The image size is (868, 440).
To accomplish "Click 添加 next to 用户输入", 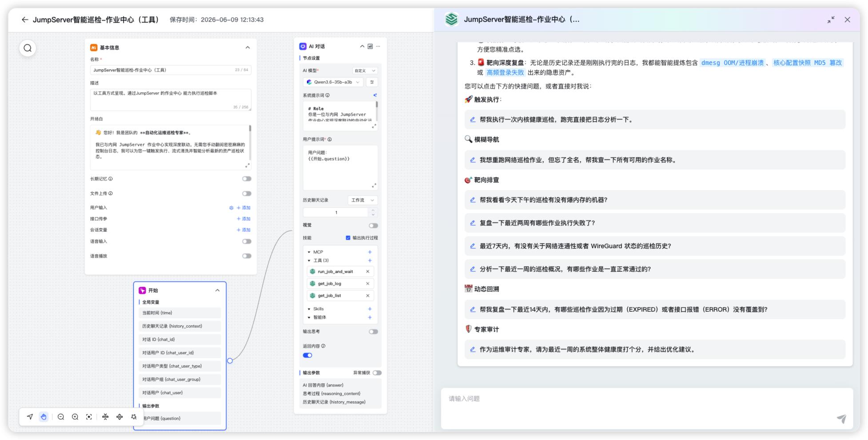I will click(x=244, y=208).
